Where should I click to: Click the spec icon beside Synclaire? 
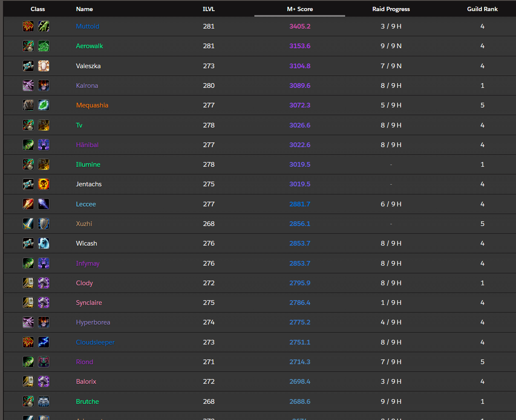click(43, 303)
